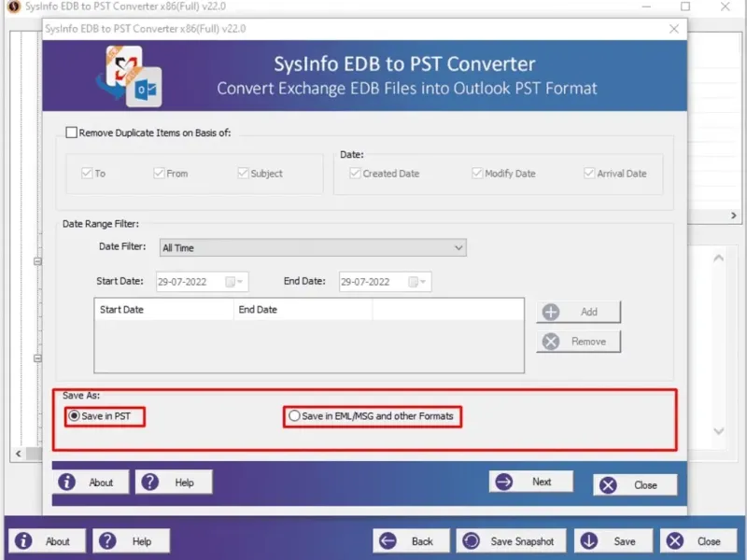Image resolution: width=747 pixels, height=560 pixels.
Task: Click main window's bottom Close X icon
Action: tap(674, 541)
